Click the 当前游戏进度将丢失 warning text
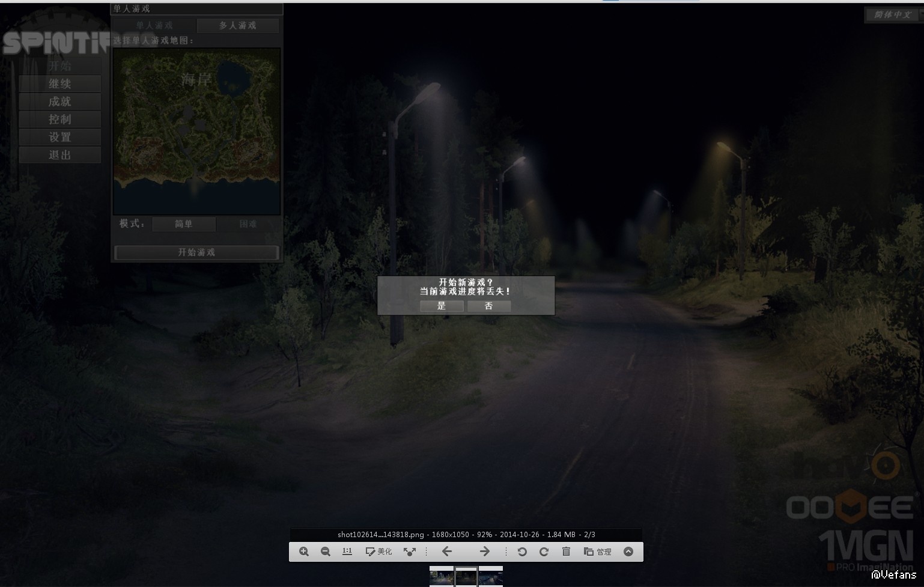 point(466,291)
